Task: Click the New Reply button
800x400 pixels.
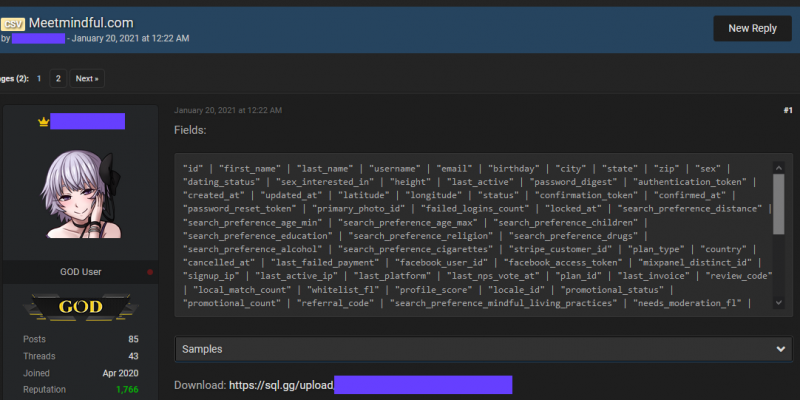Action: (752, 29)
